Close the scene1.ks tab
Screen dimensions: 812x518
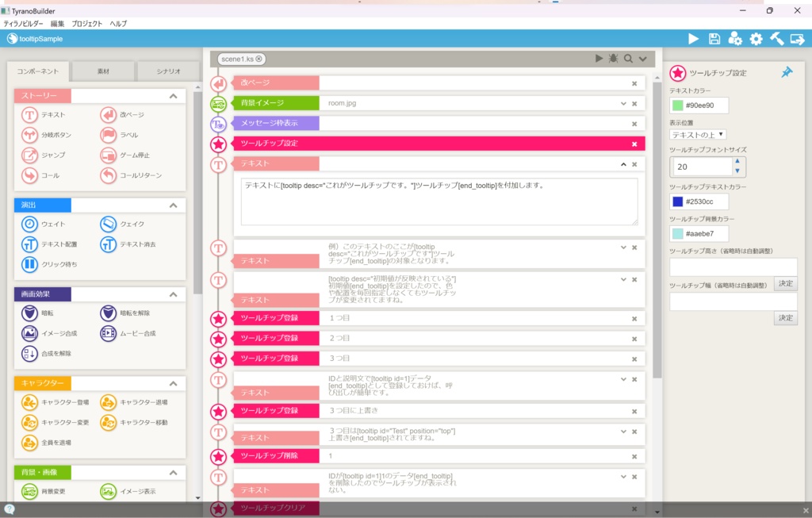point(259,59)
